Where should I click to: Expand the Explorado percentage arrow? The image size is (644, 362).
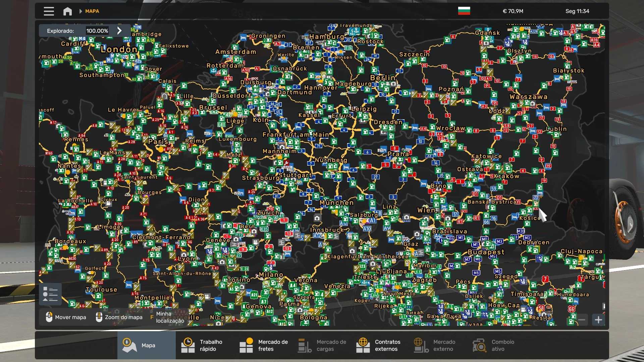(119, 31)
